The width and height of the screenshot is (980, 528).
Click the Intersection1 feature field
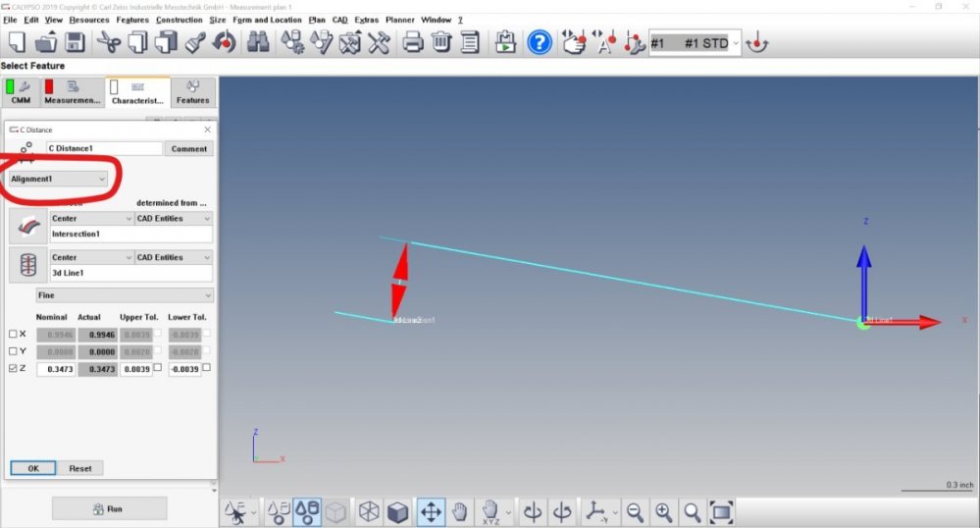click(x=131, y=234)
